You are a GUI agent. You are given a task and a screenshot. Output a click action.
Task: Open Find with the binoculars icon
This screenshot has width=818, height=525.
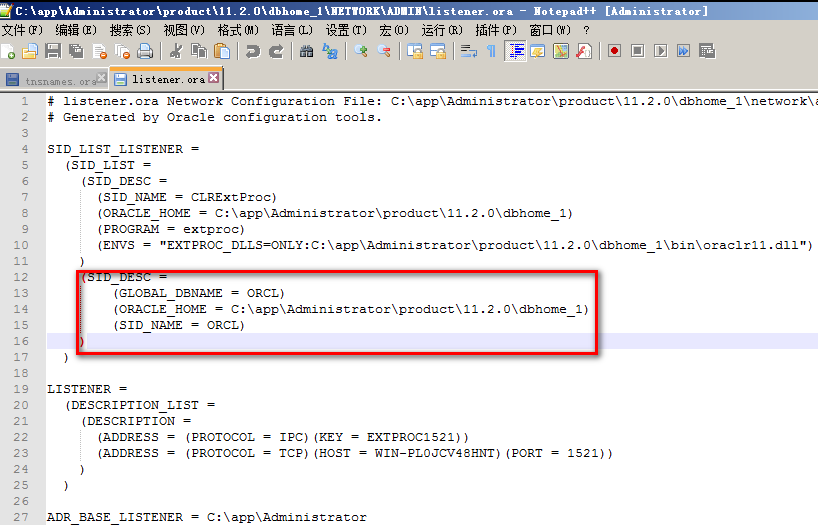(307, 51)
